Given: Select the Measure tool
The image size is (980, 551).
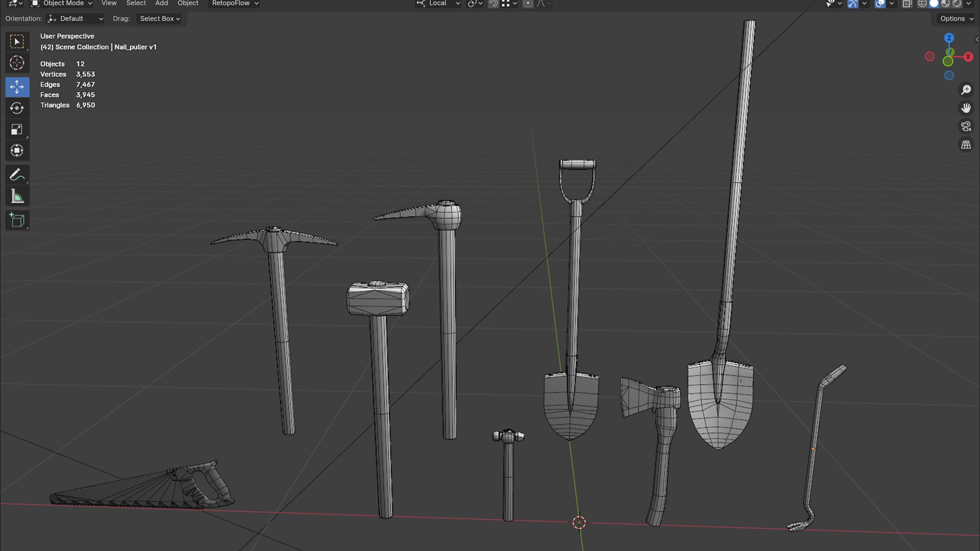Looking at the screenshot, I should tap(17, 196).
